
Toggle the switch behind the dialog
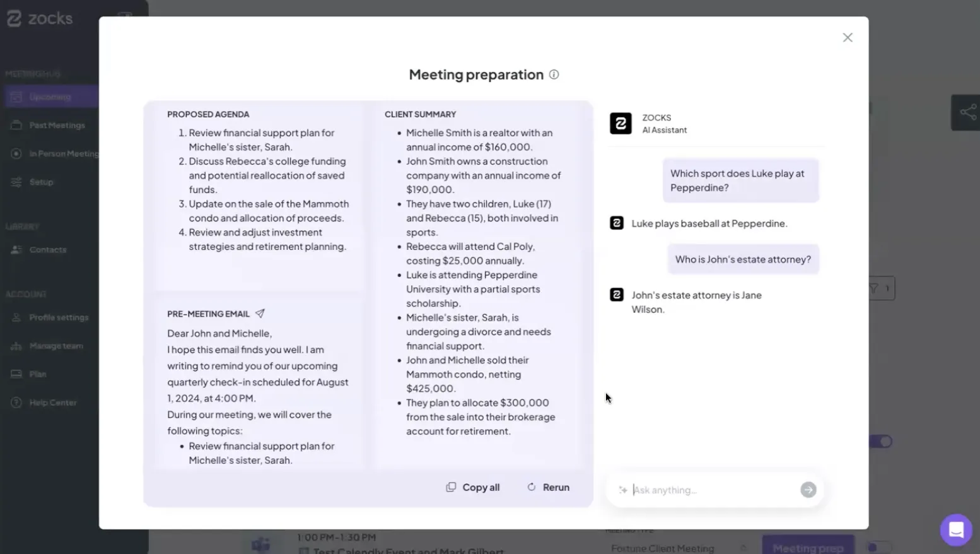coord(882,441)
